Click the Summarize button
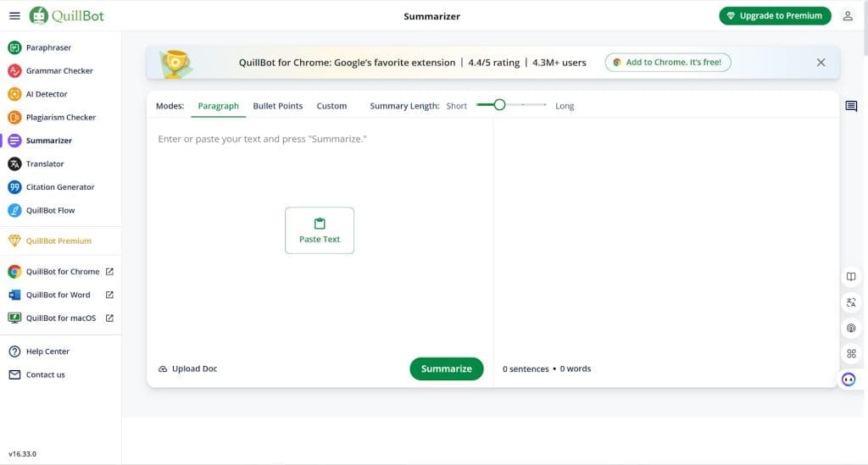Image resolution: width=868 pixels, height=465 pixels. pos(447,368)
